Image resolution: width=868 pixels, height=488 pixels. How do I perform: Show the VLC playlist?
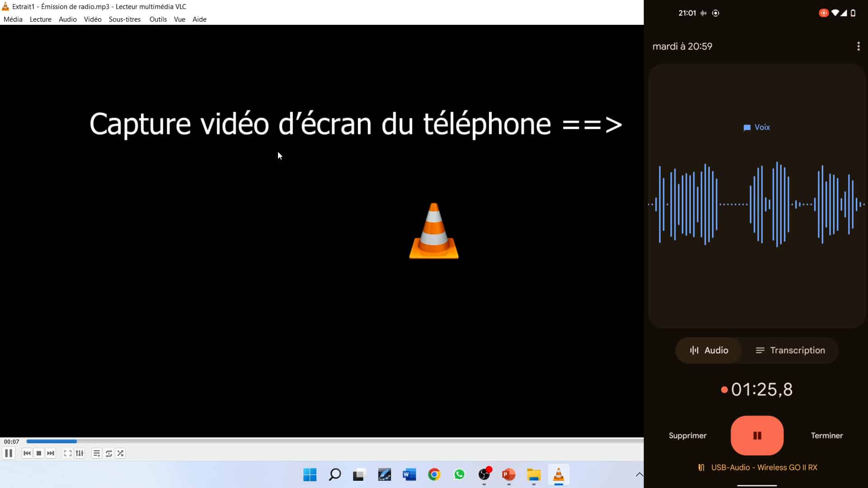click(96, 453)
